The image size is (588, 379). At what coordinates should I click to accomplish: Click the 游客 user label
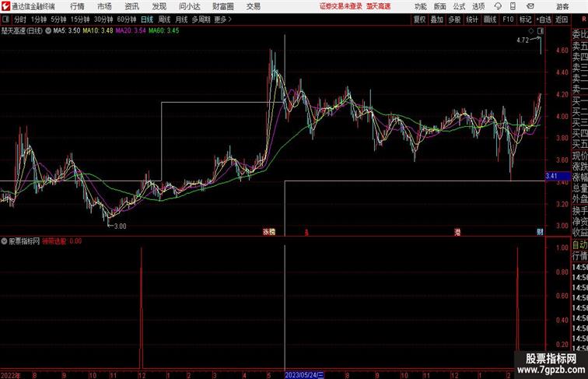(562, 6)
